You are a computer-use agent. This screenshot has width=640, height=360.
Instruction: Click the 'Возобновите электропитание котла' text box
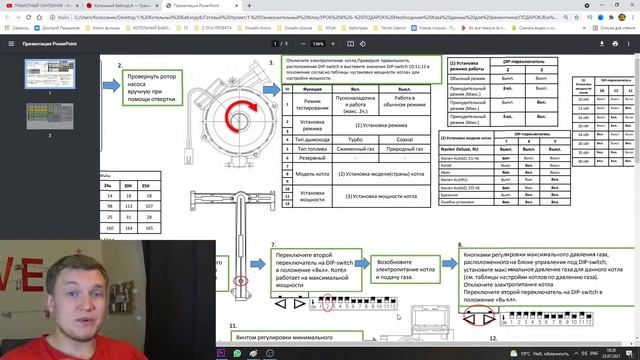(x=405, y=269)
